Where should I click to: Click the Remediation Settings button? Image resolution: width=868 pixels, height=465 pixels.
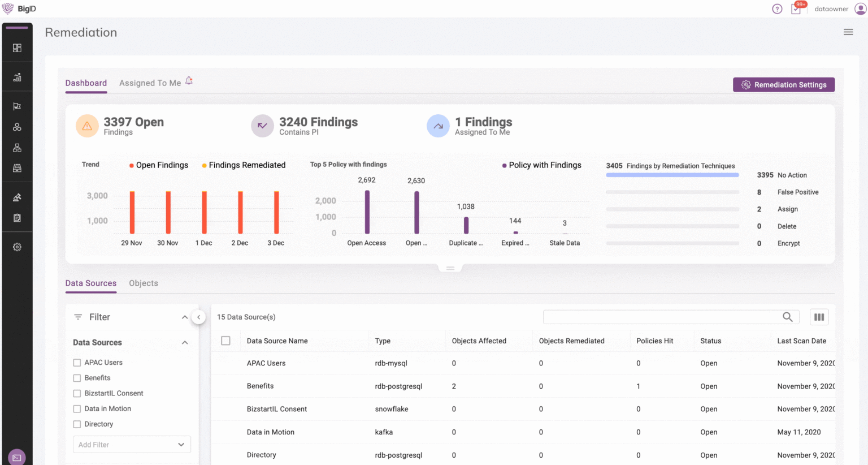(x=783, y=85)
